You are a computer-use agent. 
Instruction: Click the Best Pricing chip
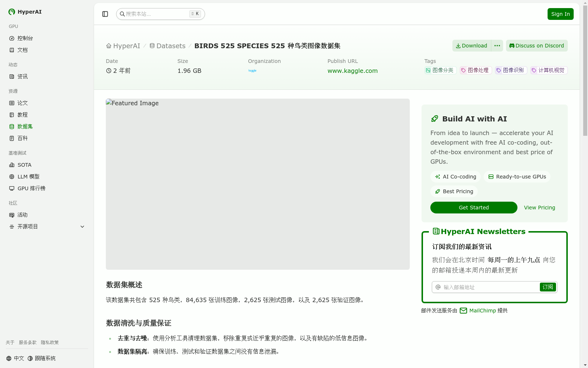pyautogui.click(x=454, y=191)
